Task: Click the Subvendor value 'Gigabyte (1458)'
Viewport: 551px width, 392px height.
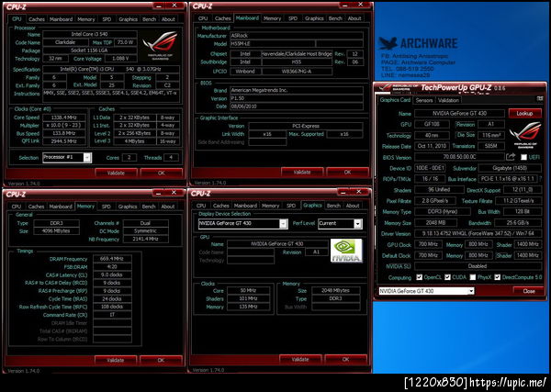Action: coord(510,168)
